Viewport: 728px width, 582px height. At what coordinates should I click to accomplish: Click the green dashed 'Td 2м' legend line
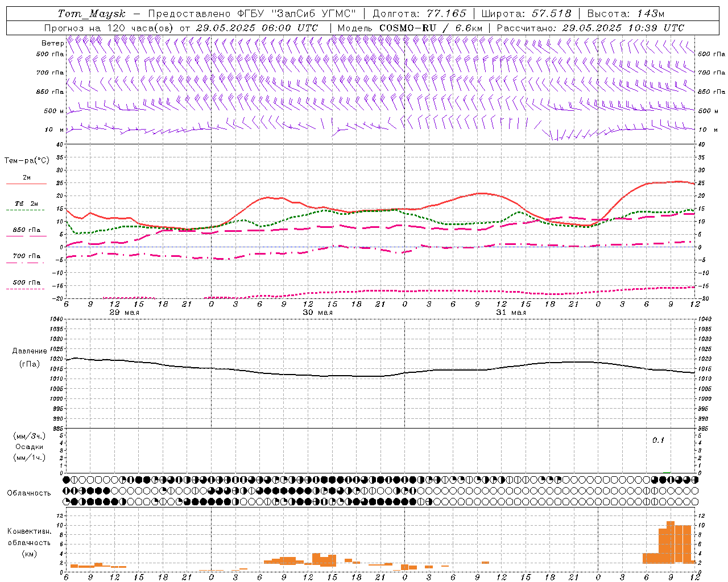pos(25,210)
